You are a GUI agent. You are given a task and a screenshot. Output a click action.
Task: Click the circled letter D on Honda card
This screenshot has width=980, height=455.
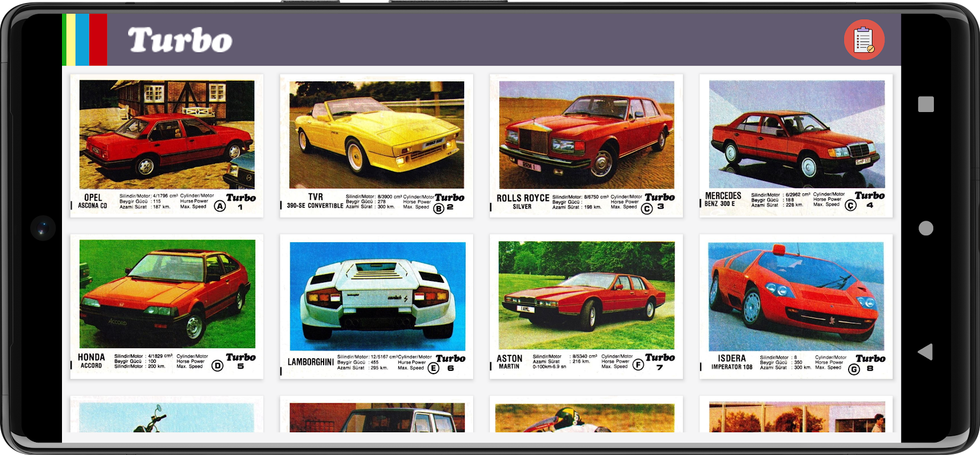[217, 366]
